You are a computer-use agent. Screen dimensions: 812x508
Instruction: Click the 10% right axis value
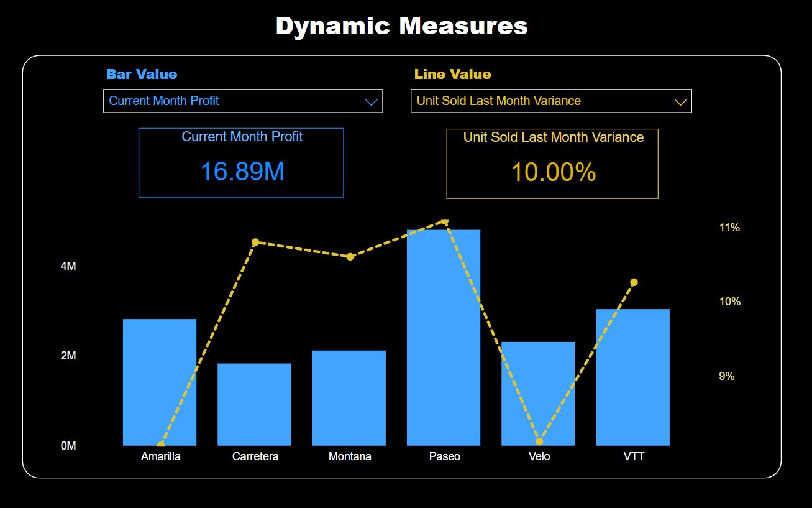(x=730, y=302)
